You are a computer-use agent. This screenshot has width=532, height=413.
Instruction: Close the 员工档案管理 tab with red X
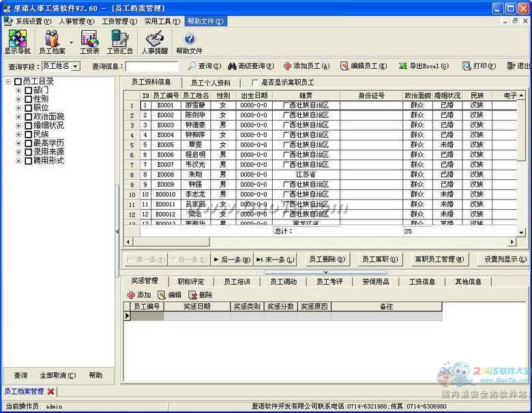pyautogui.click(x=50, y=391)
